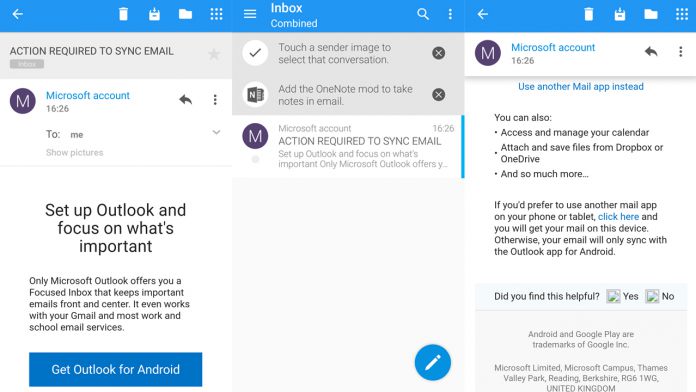
Task: Move to folder icon in left toolbar
Action: coord(186,14)
